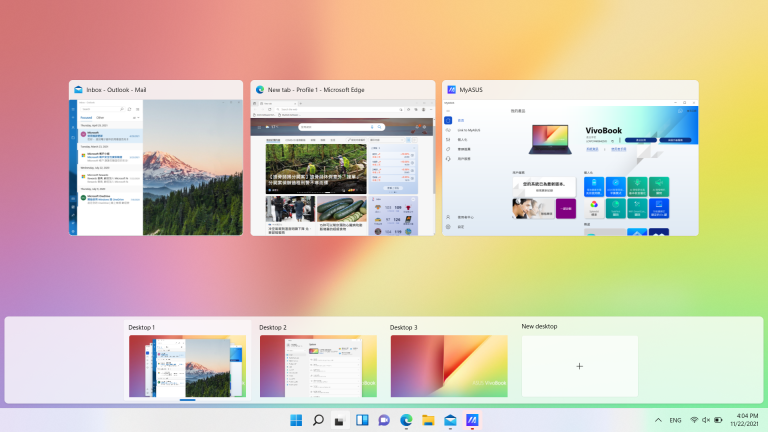Open Mail app from taskbar
The width and height of the screenshot is (768, 432).
tap(450, 420)
